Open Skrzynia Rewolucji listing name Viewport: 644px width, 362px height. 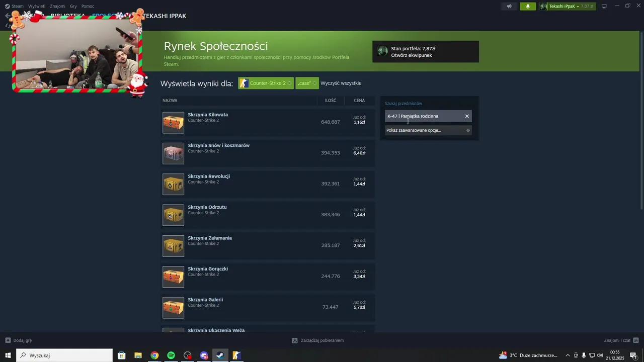click(209, 176)
